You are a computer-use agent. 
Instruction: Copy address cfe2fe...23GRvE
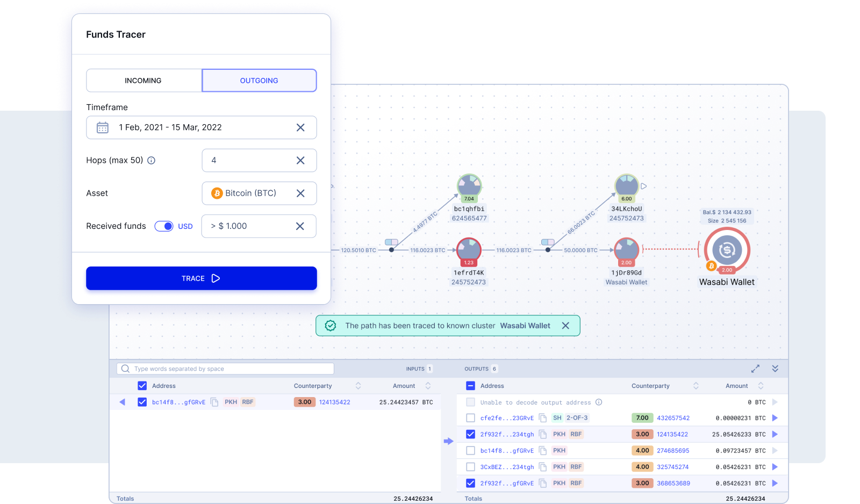[543, 418]
